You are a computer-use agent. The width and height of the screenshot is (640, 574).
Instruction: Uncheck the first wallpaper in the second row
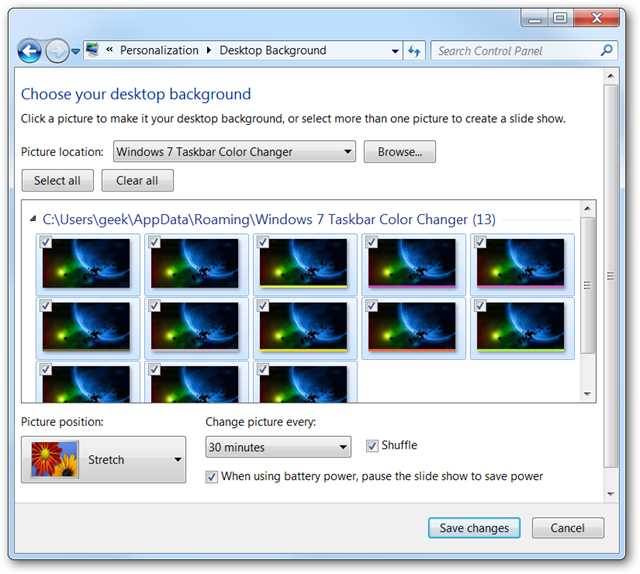[46, 306]
